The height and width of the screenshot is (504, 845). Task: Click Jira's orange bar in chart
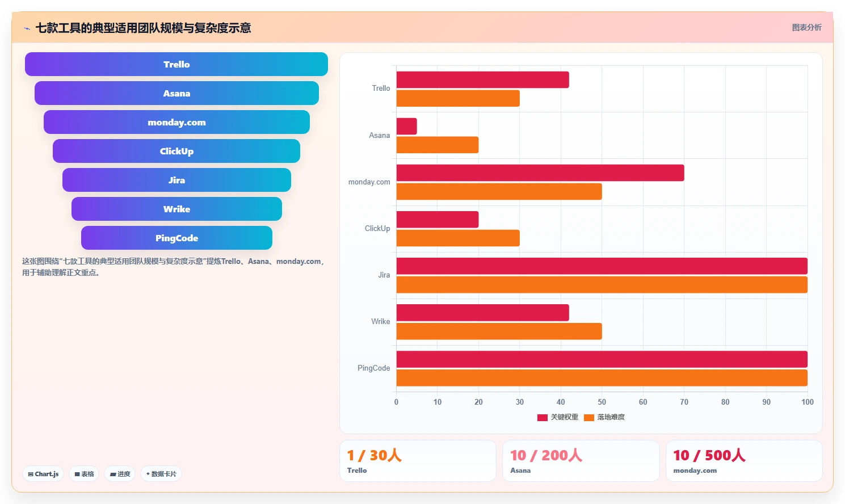click(602, 284)
